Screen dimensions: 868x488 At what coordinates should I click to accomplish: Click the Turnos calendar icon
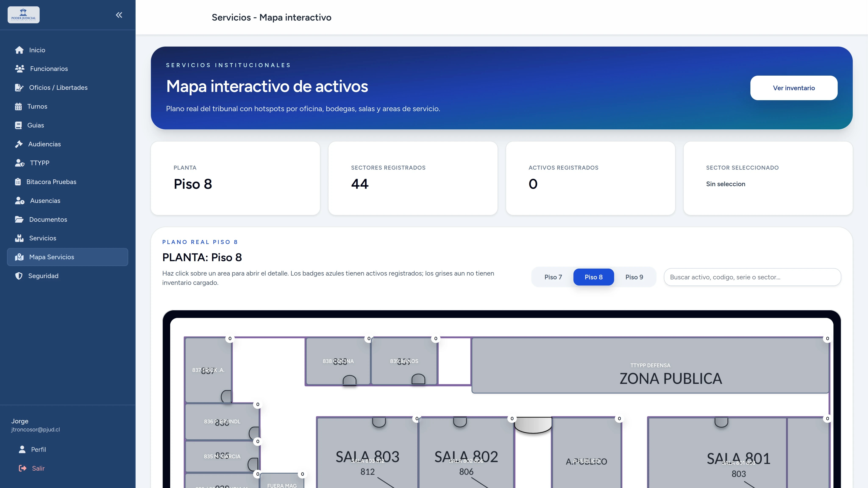pyautogui.click(x=18, y=106)
